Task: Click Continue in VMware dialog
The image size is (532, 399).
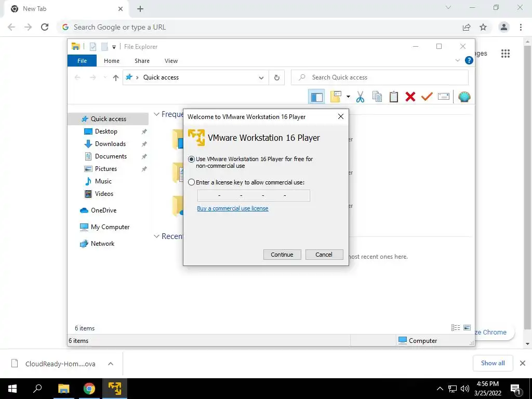Action: pos(282,255)
